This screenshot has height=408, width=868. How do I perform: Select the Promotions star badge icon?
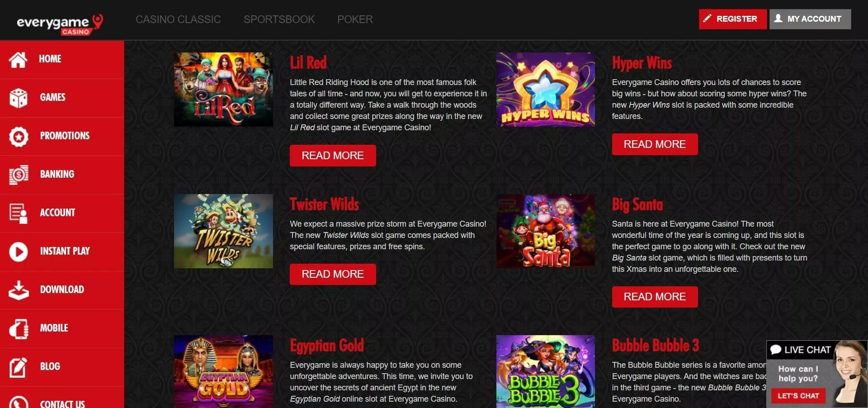click(x=18, y=136)
